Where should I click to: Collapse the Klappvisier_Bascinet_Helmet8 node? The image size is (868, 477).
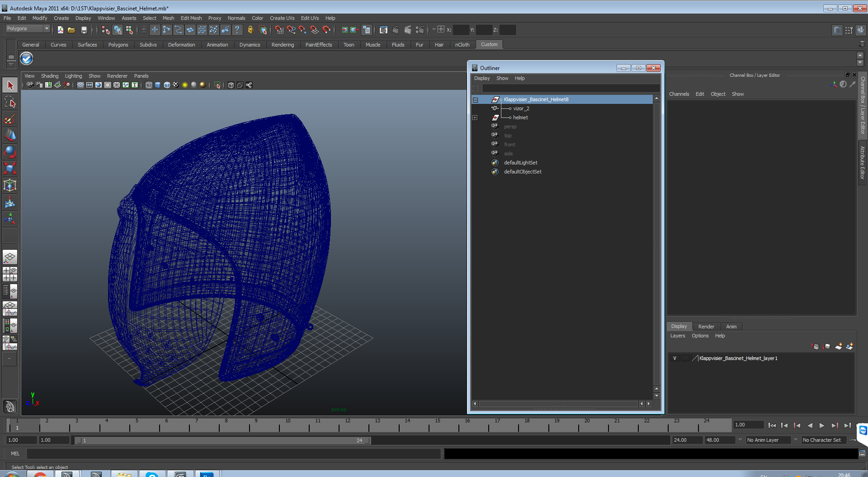[x=475, y=100]
